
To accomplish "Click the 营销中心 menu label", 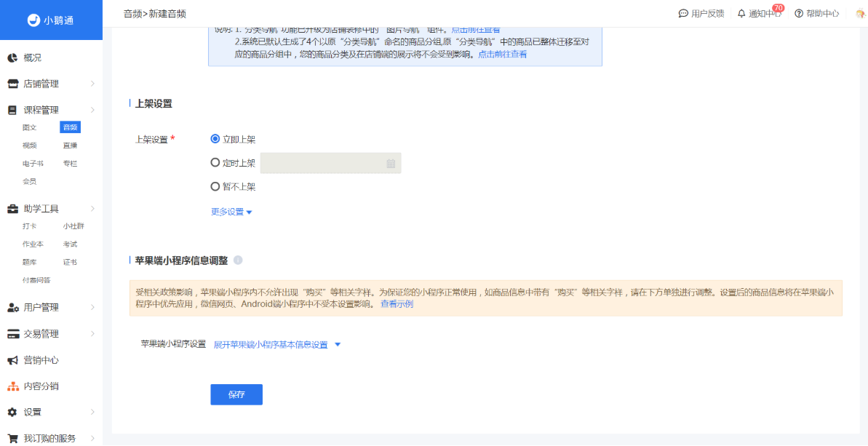I will coord(41,360).
